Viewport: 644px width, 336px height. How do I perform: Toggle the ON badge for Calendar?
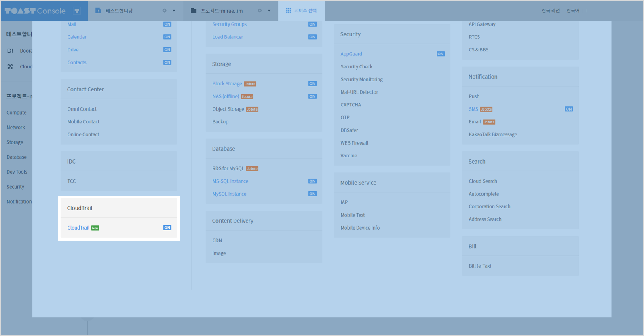click(x=167, y=37)
